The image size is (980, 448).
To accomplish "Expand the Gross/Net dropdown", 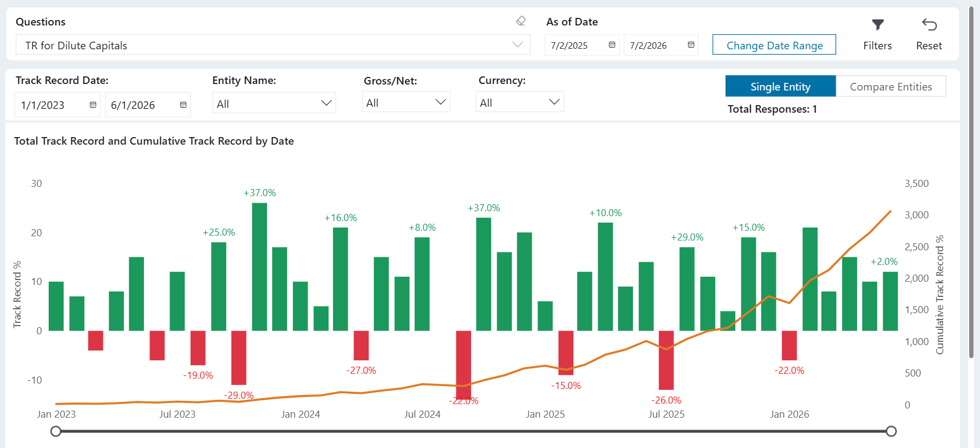I will pos(406,102).
